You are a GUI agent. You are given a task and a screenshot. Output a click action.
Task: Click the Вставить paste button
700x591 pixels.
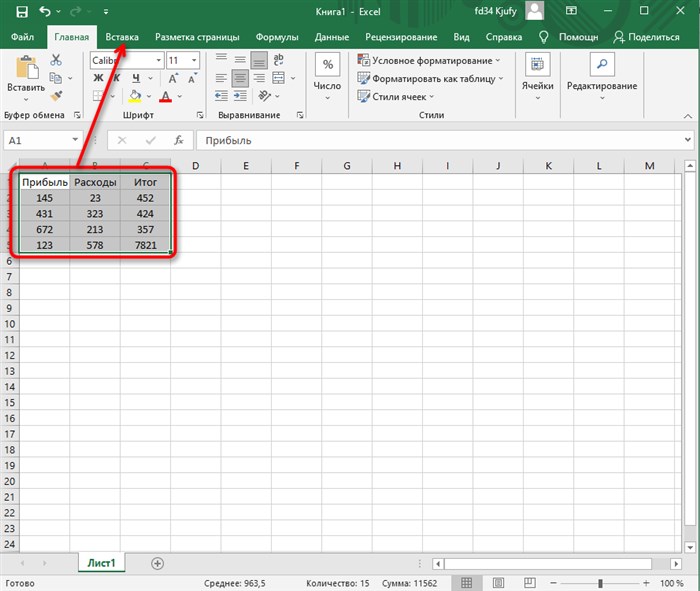(26, 78)
